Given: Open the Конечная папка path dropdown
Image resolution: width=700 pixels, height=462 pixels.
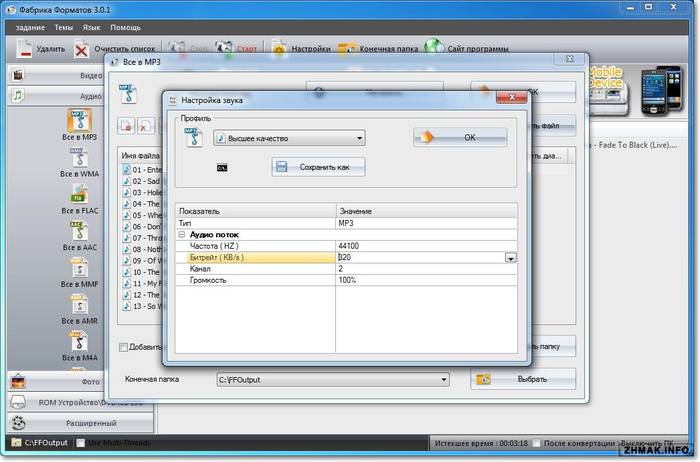Looking at the screenshot, I should [443, 380].
